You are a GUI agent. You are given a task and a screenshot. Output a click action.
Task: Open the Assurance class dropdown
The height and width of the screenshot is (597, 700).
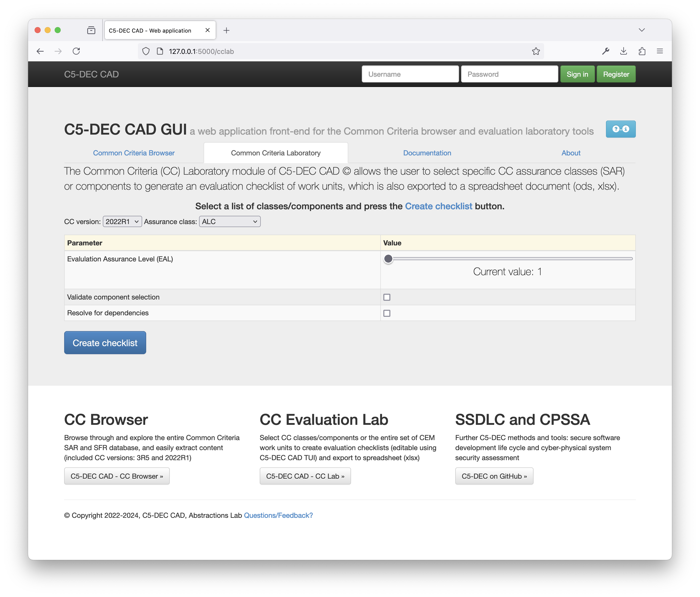click(230, 222)
